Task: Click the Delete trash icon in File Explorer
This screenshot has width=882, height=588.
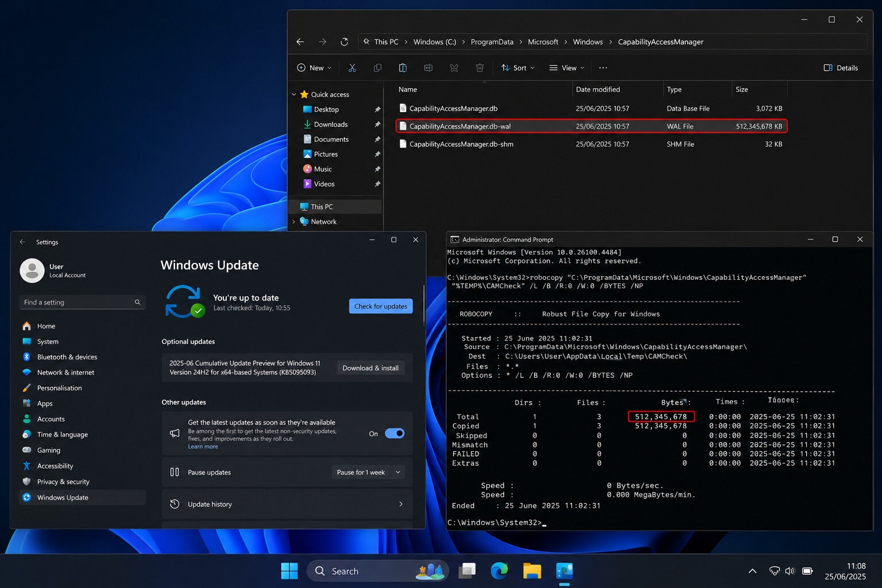Action: [x=479, y=68]
